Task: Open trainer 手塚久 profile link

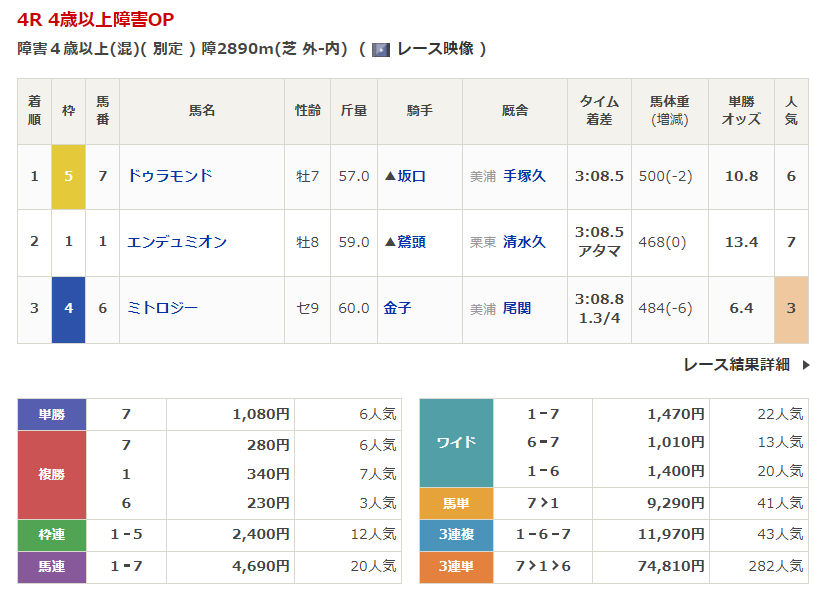Action: coord(524,176)
